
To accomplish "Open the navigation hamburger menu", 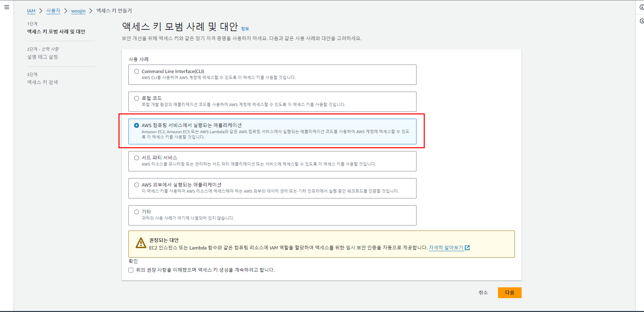I will click(x=7, y=7).
